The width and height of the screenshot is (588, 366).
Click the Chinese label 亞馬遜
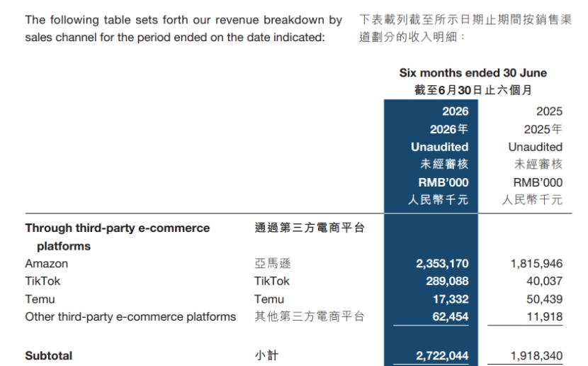point(273,263)
